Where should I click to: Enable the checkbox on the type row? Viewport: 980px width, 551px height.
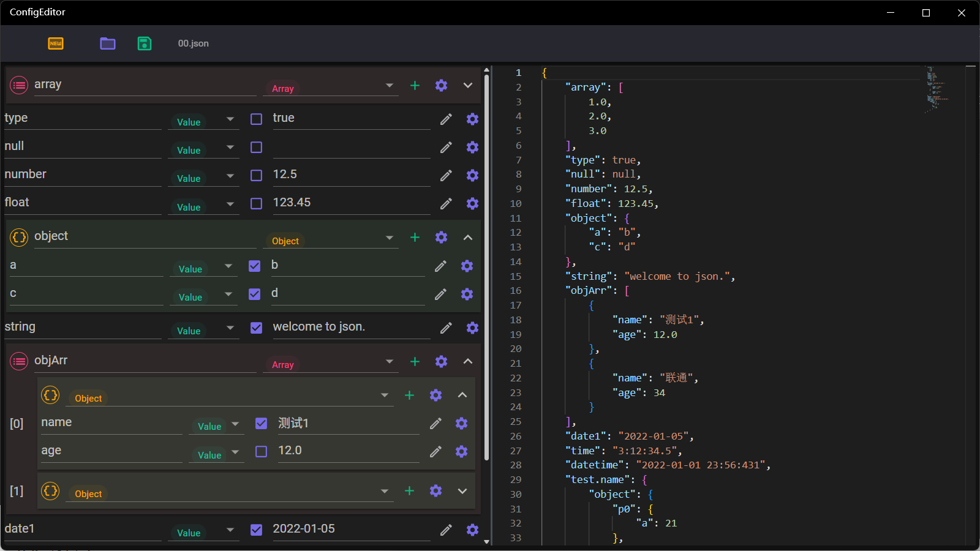tap(257, 119)
